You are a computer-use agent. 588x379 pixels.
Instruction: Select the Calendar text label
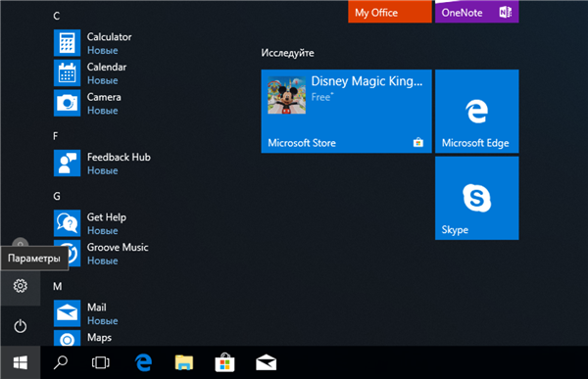(107, 68)
